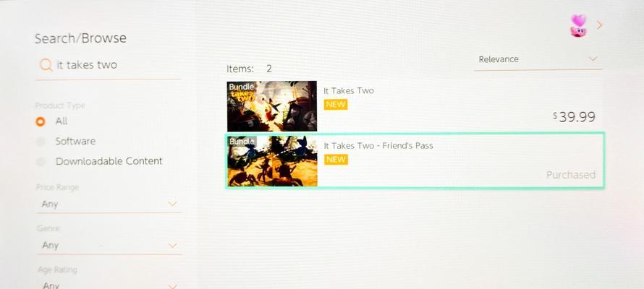Screen dimensions: 644x289
Task: Click the NEW badge under It Takes Two
Action: [336, 104]
